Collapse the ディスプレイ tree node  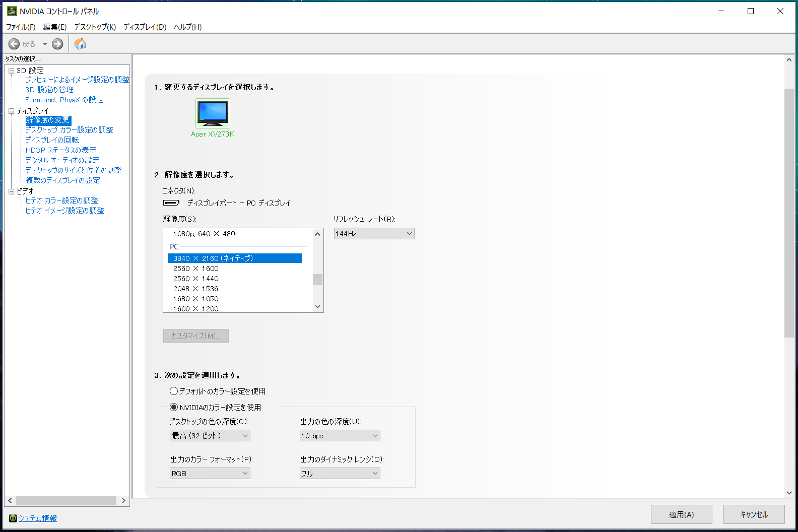(11, 111)
